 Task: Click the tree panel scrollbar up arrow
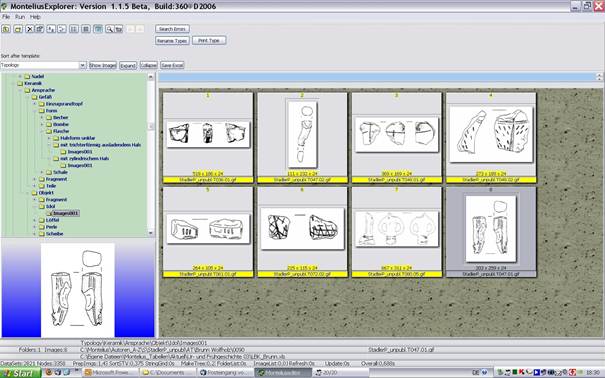150,77
